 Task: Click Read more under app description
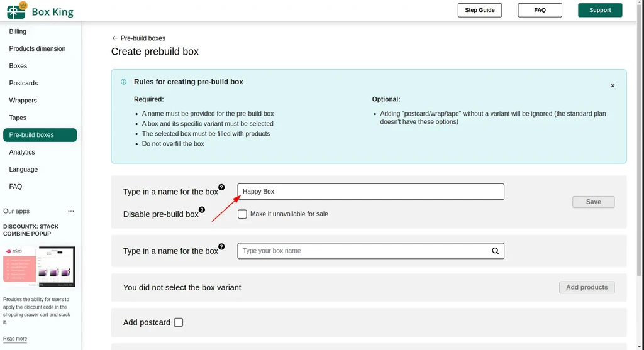tap(15, 339)
